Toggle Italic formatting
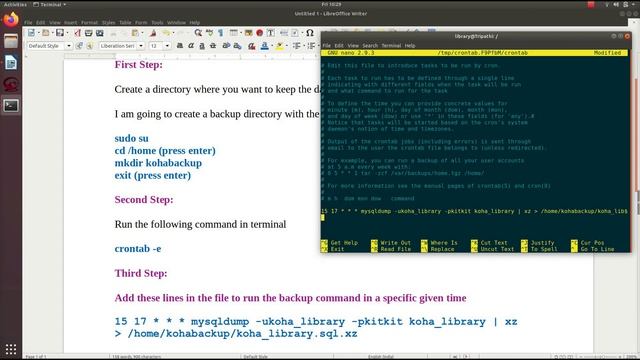This screenshot has width=640, height=360. click(x=191, y=46)
